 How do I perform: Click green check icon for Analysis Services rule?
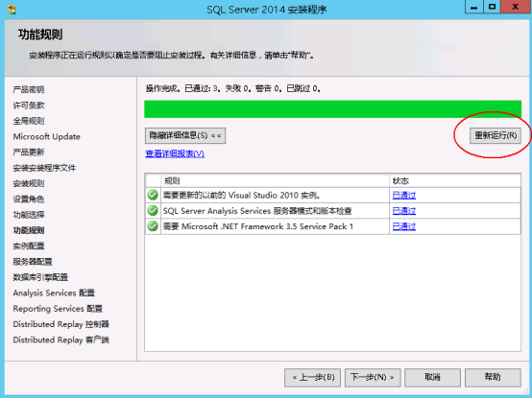pos(153,210)
